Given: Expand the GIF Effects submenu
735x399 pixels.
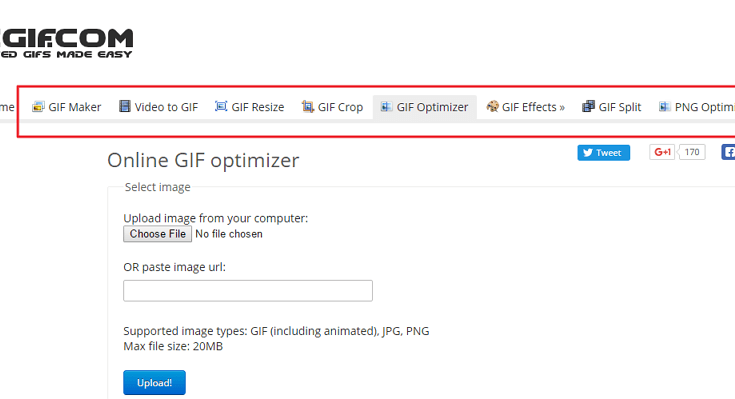Looking at the screenshot, I should click(525, 107).
